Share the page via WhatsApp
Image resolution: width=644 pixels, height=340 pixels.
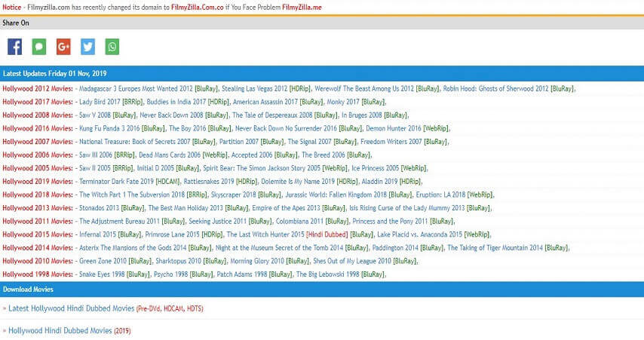pyautogui.click(x=112, y=47)
